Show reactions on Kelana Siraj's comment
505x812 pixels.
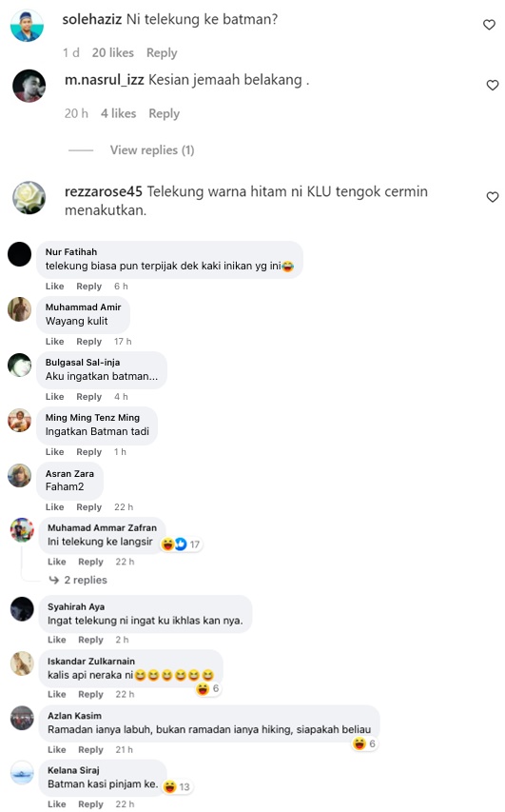click(x=177, y=786)
